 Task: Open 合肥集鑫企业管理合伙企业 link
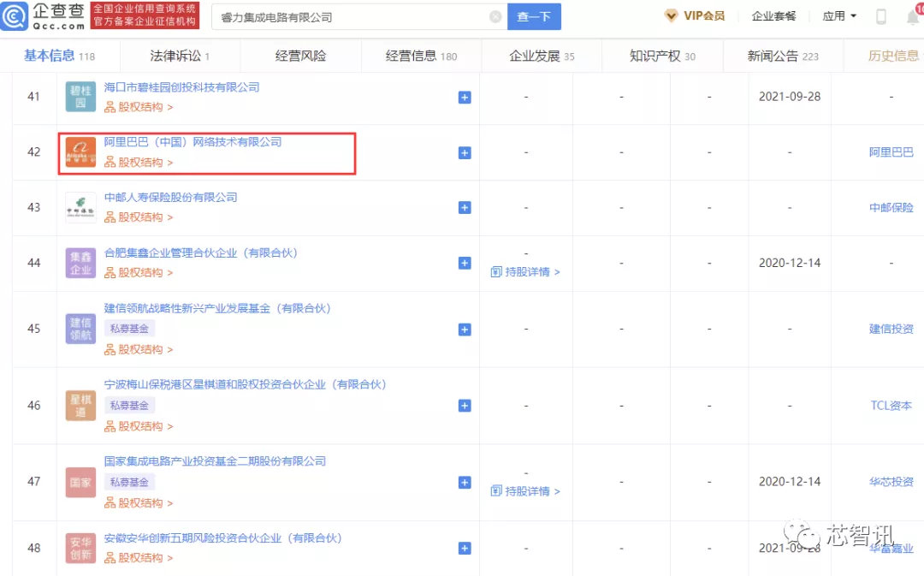(201, 253)
